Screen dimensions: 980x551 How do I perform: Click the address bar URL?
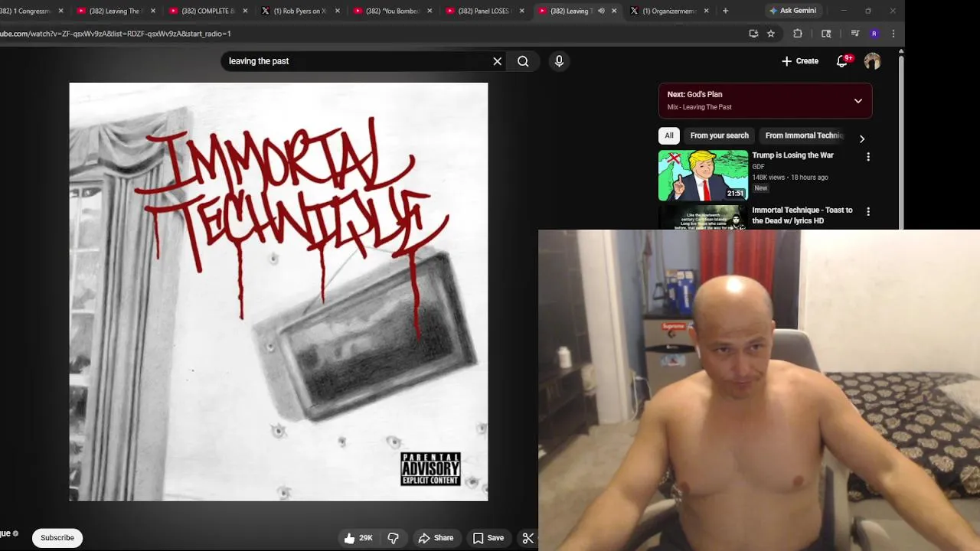point(115,34)
